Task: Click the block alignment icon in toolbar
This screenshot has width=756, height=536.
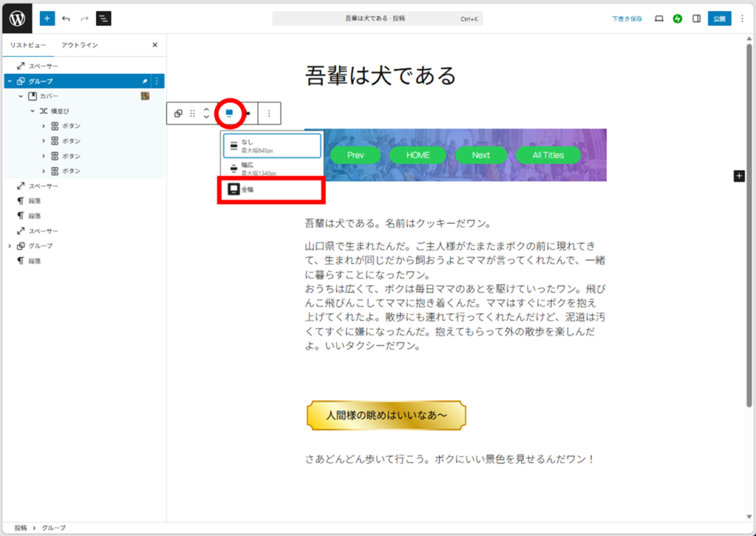Action: coord(229,113)
